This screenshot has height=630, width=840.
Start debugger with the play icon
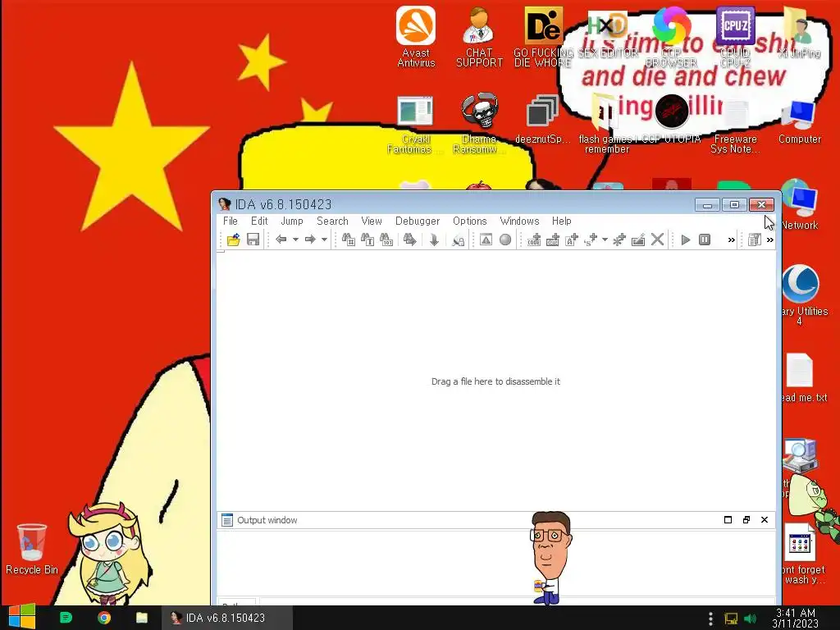coord(686,240)
